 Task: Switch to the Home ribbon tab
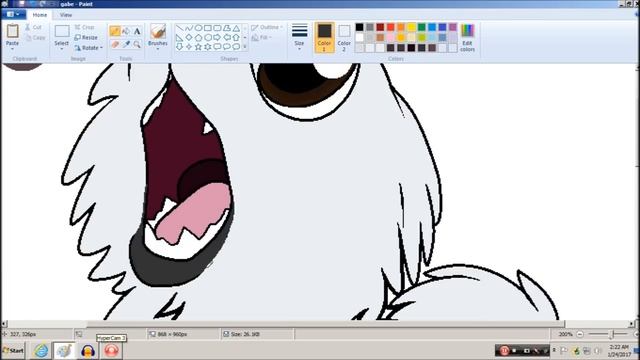coord(40,15)
